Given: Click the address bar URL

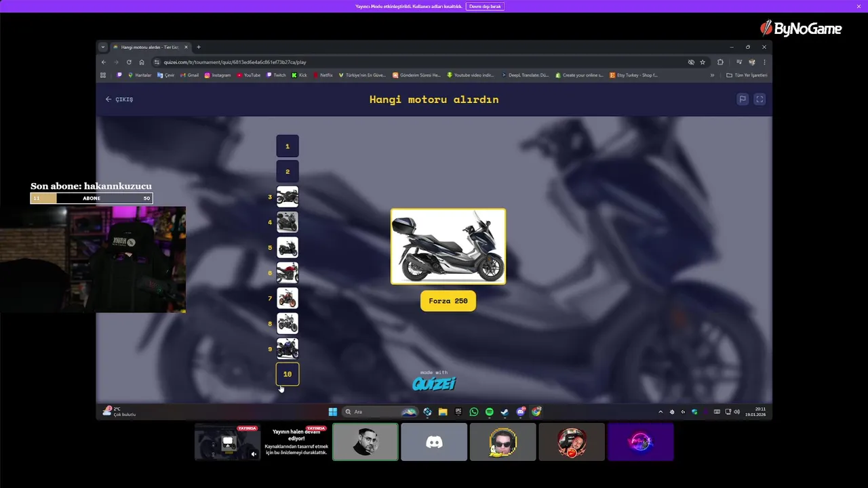Looking at the screenshot, I should coord(235,62).
